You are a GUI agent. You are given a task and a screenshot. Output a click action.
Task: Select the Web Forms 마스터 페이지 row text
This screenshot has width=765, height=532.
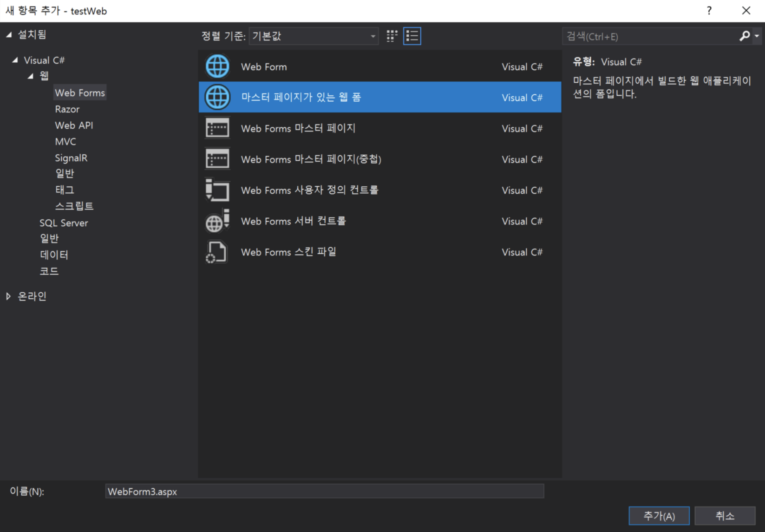[x=298, y=128]
